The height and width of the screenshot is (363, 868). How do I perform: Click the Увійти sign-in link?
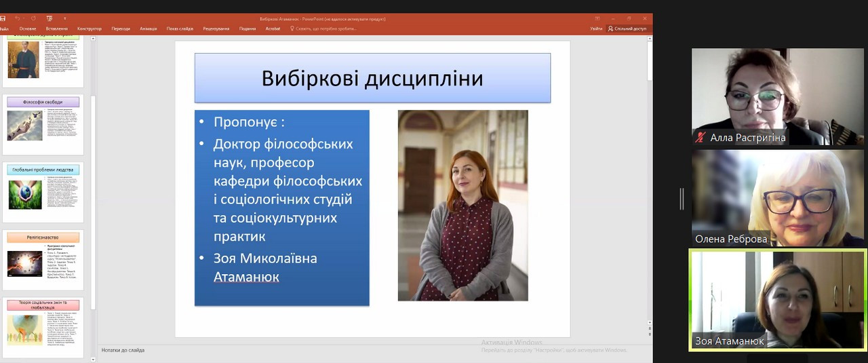(x=596, y=28)
